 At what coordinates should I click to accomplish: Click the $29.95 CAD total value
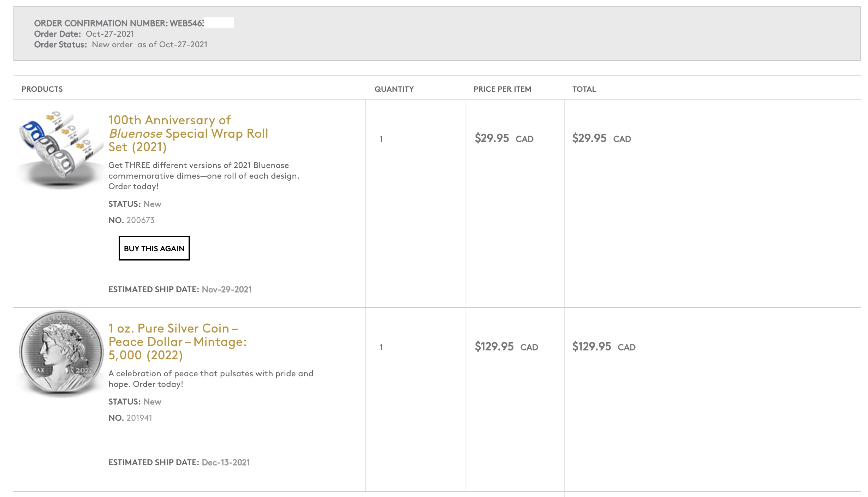[601, 138]
